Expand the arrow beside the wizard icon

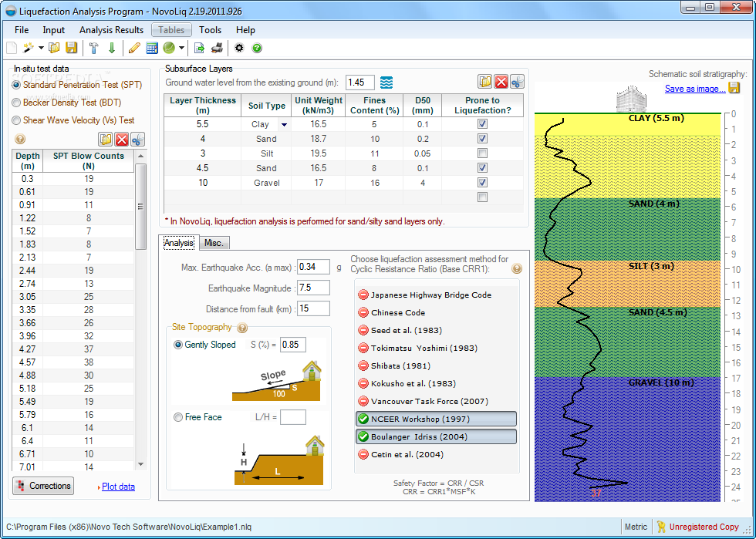(x=41, y=48)
